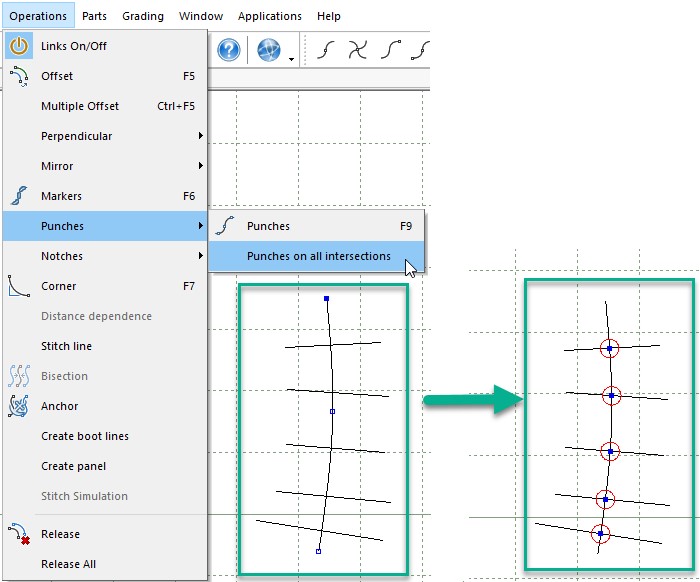The height and width of the screenshot is (582, 700).
Task: Open the Parts menu
Action: coord(94,16)
